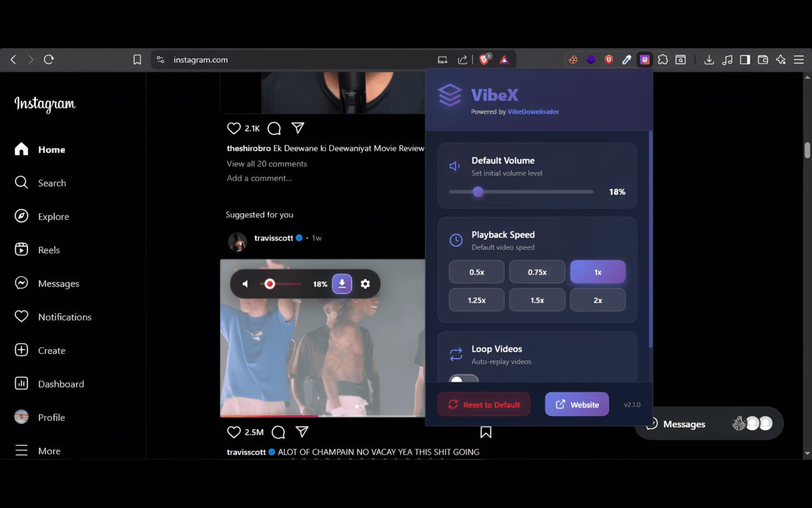Image resolution: width=812 pixels, height=508 pixels.
Task: Open Brave Wallet icon
Action: pyautogui.click(x=763, y=60)
